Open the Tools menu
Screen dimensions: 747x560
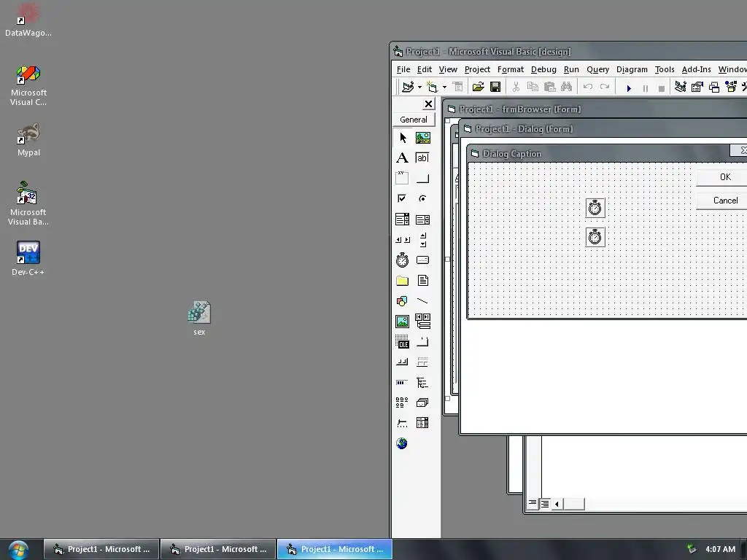pyautogui.click(x=665, y=69)
